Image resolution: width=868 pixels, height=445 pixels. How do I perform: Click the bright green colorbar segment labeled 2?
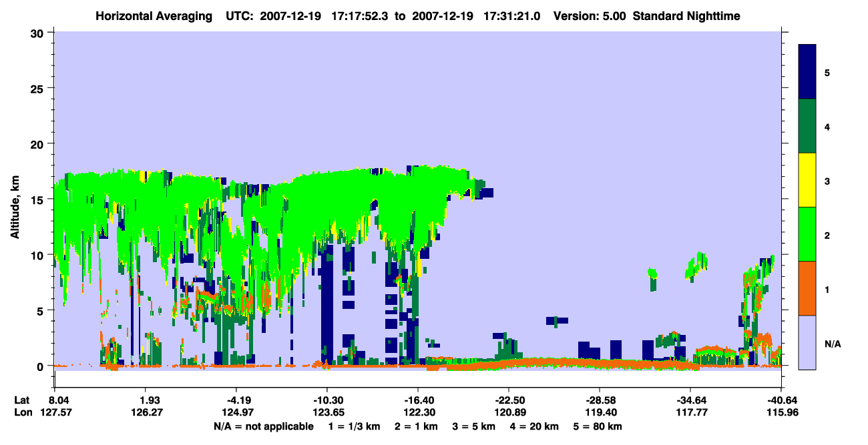coord(807,234)
